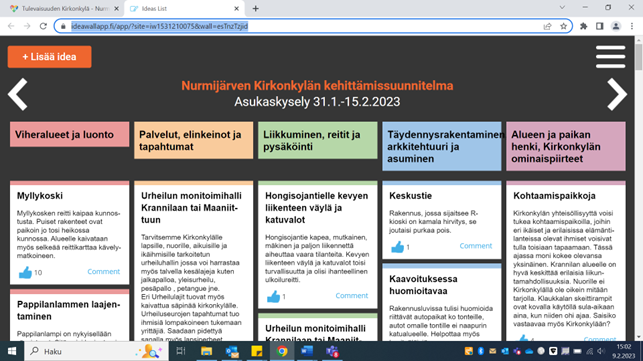Viewport: 643px width, 361px height.
Task: Open Chrome extensions puzzle icon
Action: (x=584, y=26)
